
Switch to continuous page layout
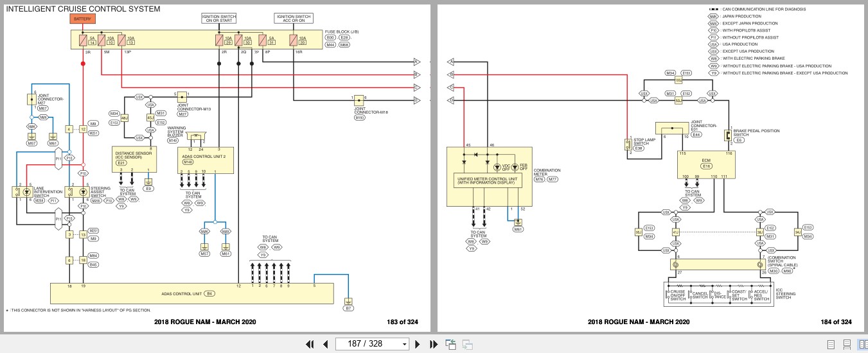coord(847,345)
